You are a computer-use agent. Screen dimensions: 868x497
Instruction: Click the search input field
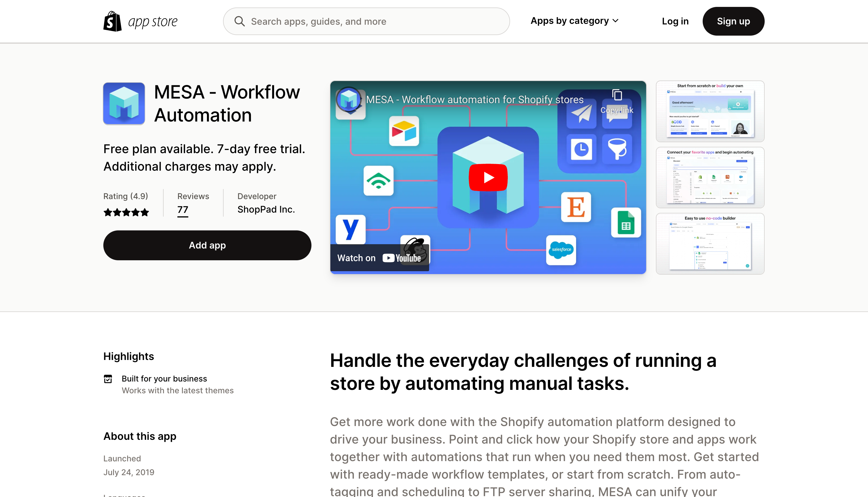click(x=366, y=21)
